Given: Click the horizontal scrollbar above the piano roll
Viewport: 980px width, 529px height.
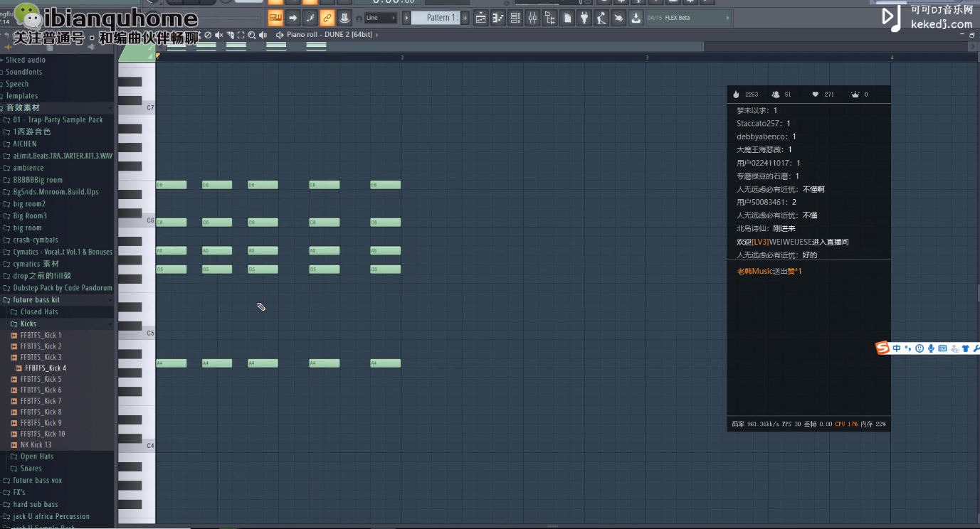Looking at the screenshot, I should pyautogui.click(x=427, y=46).
